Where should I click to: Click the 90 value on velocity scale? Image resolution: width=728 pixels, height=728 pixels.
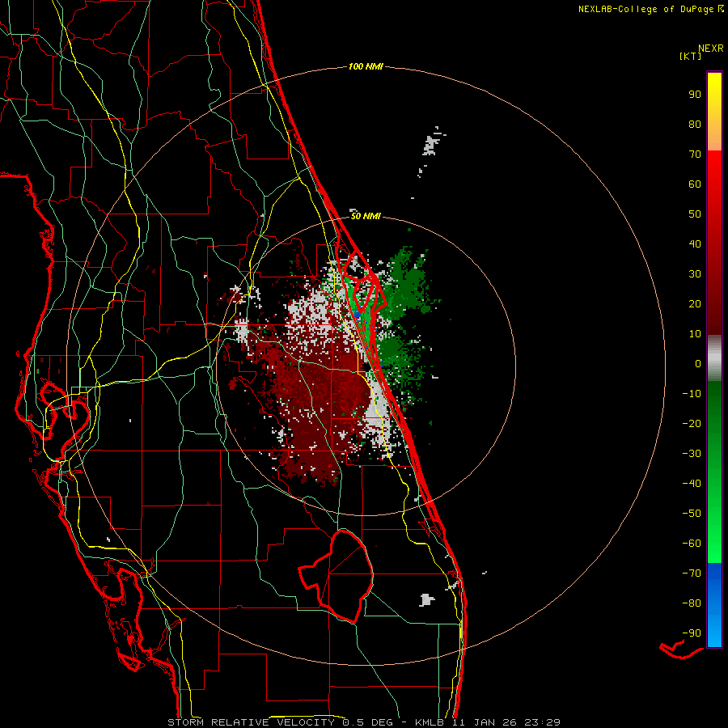pyautogui.click(x=695, y=95)
